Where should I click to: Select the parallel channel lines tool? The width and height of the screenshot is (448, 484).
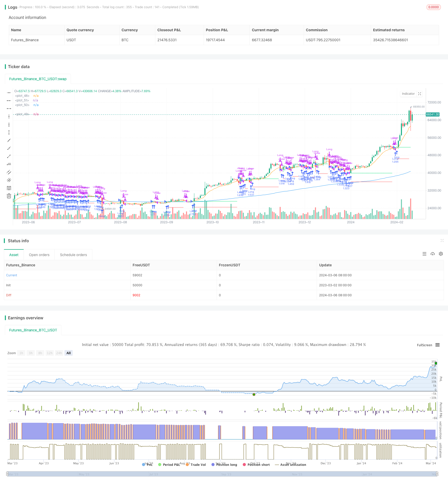click(9, 172)
